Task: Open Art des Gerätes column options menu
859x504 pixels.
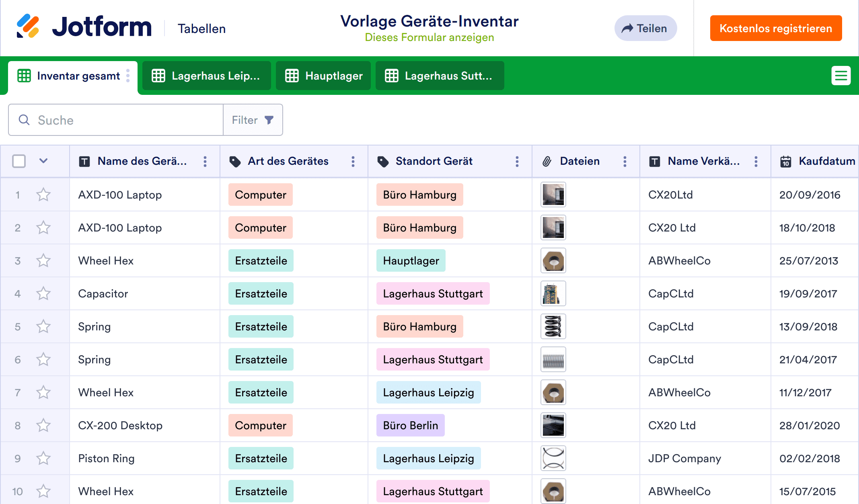Action: [x=353, y=162]
